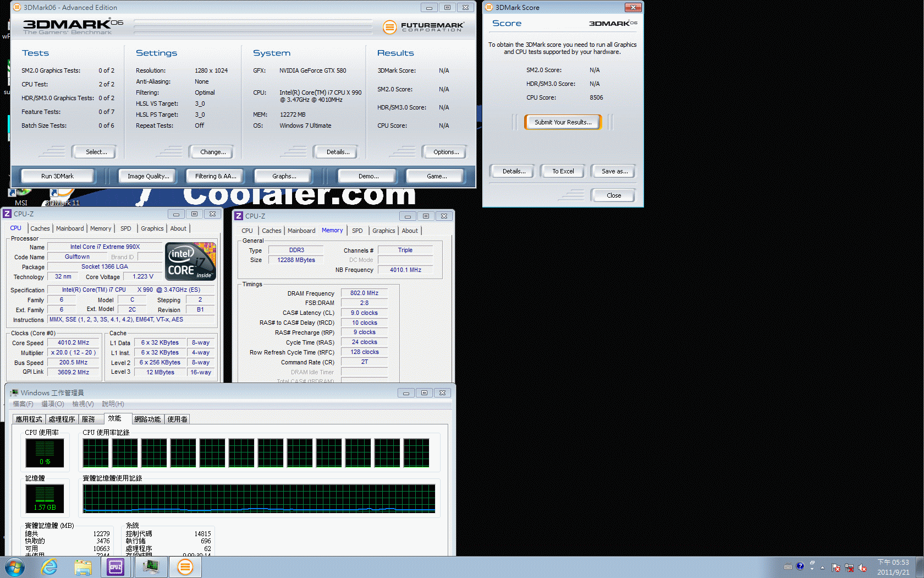
Task: Open SPD tab in left CPU-Z window
Action: [x=126, y=228]
